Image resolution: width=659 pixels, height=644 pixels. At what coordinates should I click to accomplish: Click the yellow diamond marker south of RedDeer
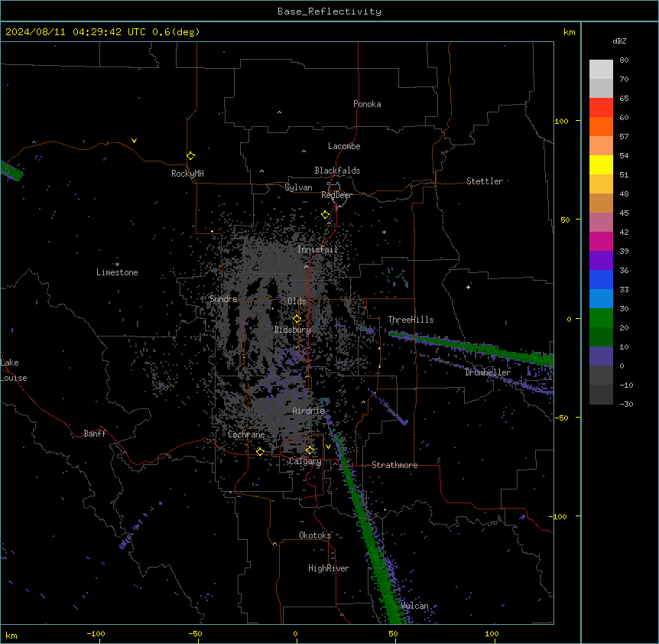click(x=325, y=215)
